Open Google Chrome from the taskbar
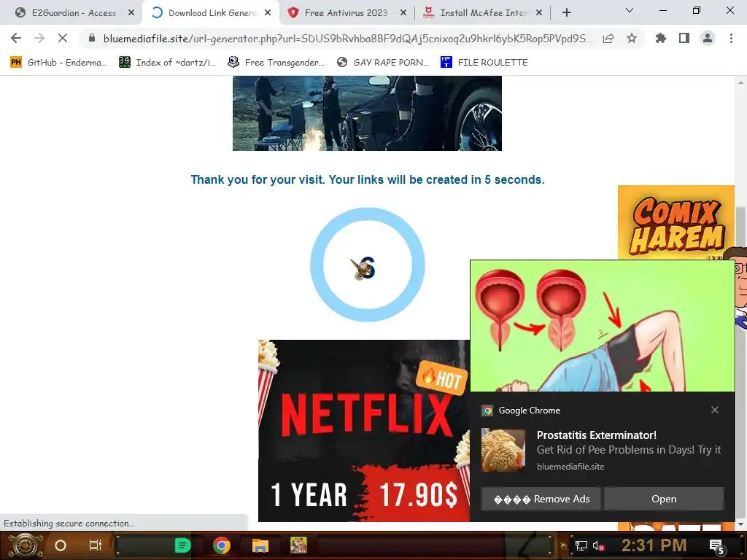This screenshot has height=560, width=747. [222, 545]
